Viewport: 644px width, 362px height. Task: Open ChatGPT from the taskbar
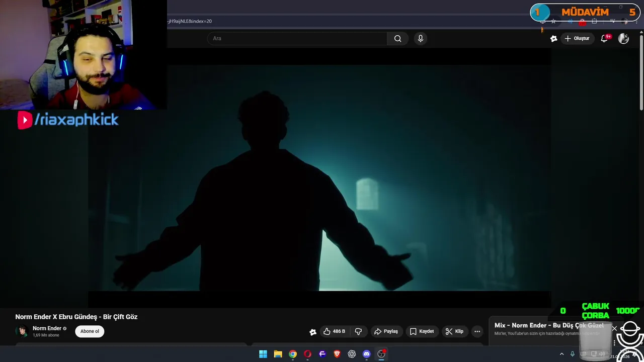point(352,354)
